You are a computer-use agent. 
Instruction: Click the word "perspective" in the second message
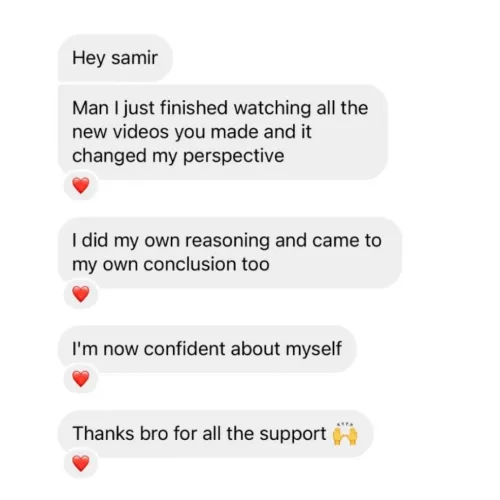point(234,156)
